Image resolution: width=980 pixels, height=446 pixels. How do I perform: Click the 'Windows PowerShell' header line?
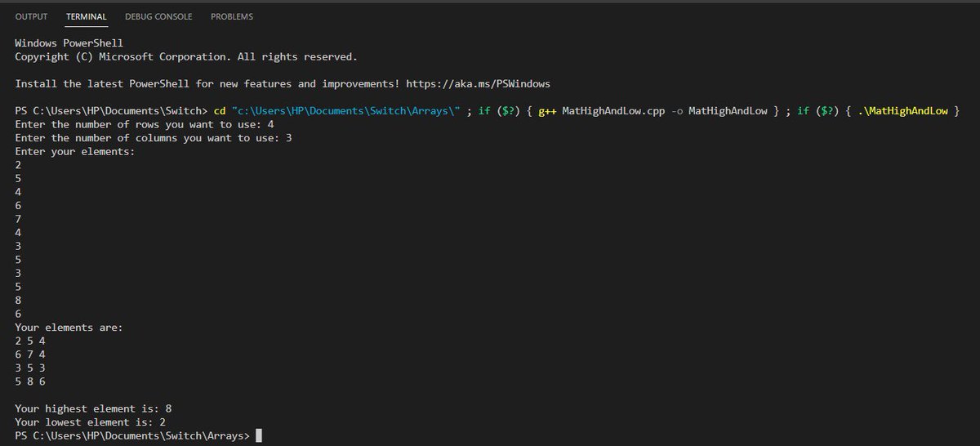69,43
